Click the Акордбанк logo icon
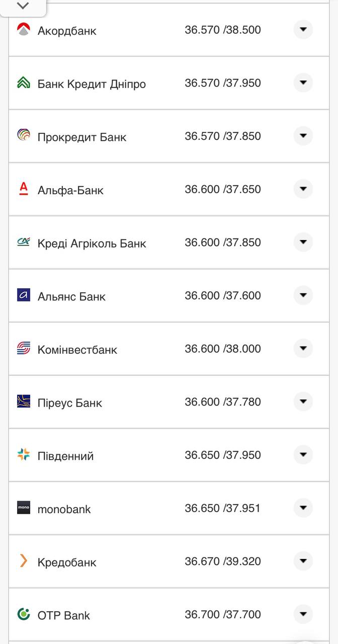This screenshot has width=338, height=644. pyautogui.click(x=23, y=29)
